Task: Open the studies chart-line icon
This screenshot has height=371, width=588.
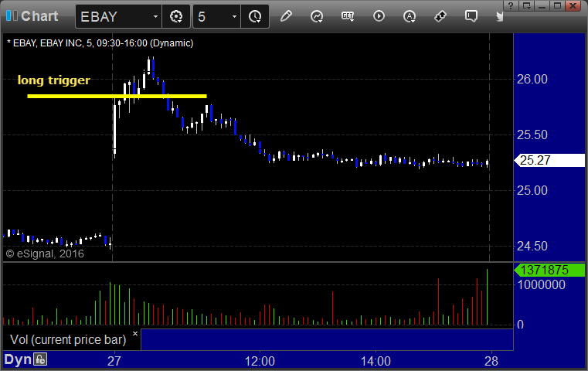Action: tap(317, 16)
